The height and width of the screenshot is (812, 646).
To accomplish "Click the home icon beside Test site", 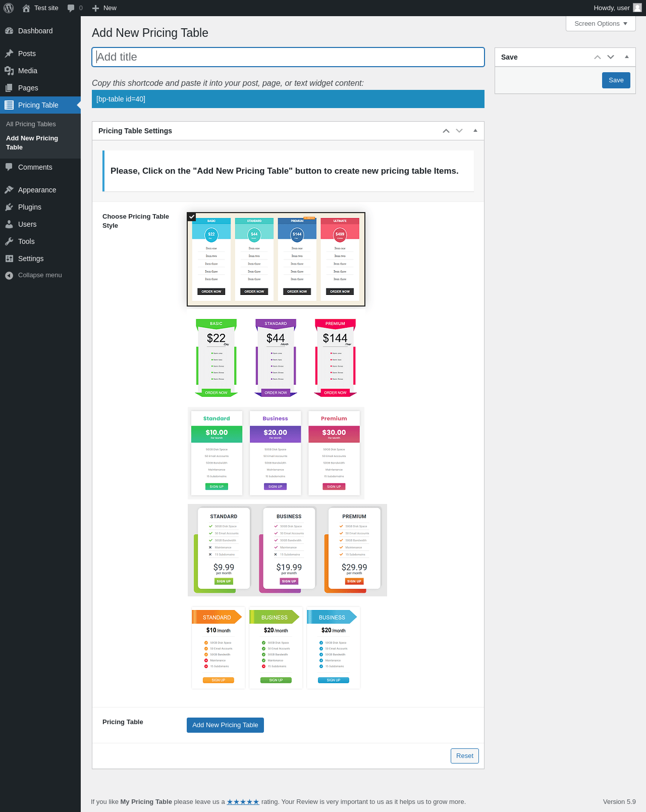I will click(26, 8).
